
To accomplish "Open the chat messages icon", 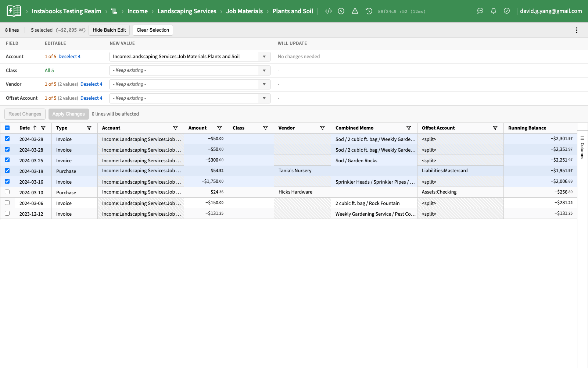I will pyautogui.click(x=480, y=11).
